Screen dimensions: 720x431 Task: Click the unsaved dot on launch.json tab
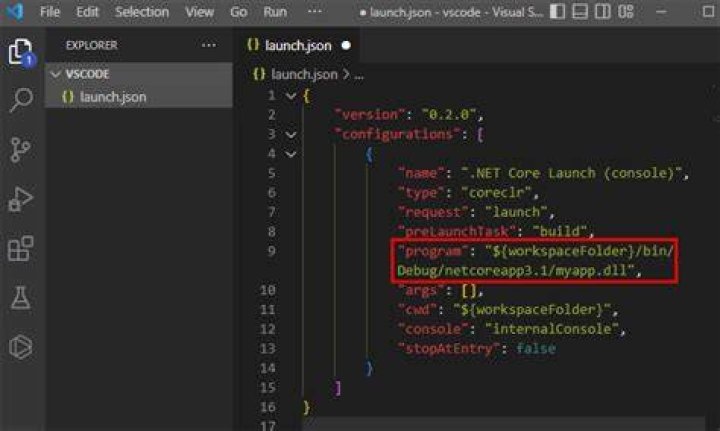[x=346, y=45]
